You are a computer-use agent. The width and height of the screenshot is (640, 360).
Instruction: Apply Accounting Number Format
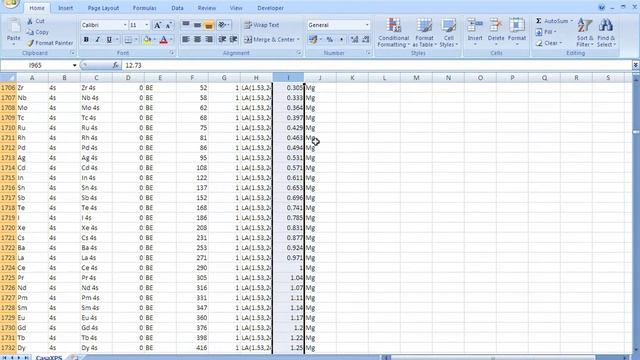click(x=313, y=40)
